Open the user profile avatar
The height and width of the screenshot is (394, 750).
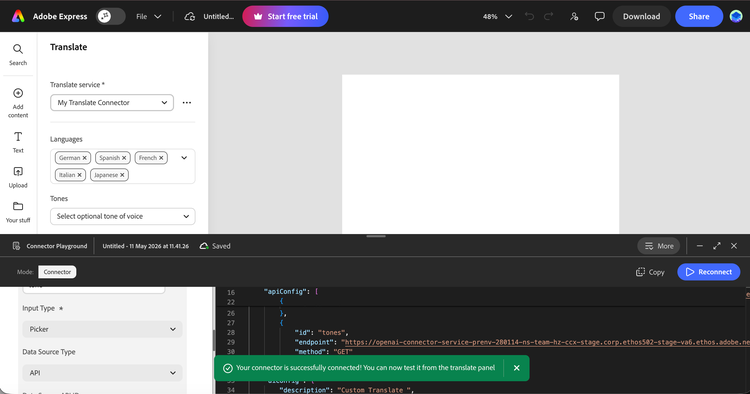pos(736,16)
